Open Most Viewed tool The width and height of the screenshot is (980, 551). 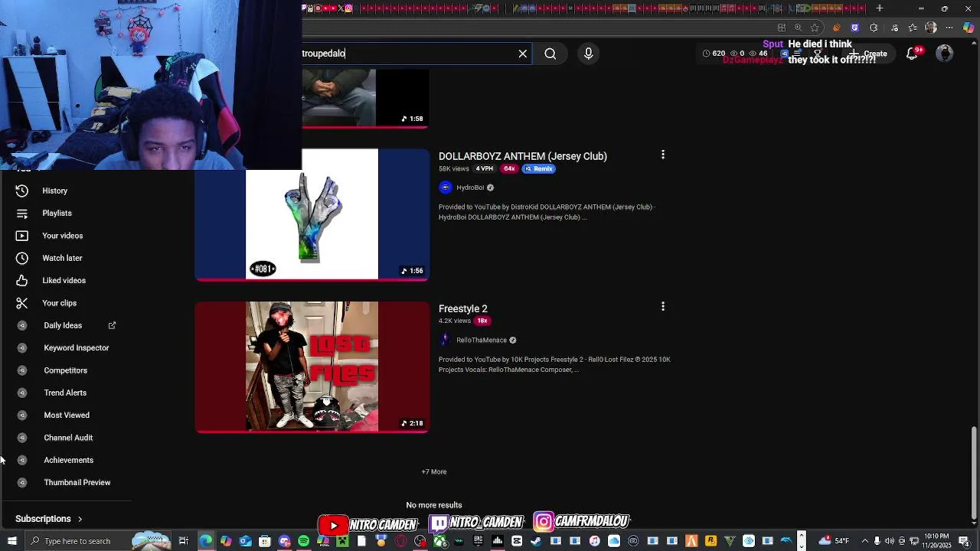click(x=66, y=415)
